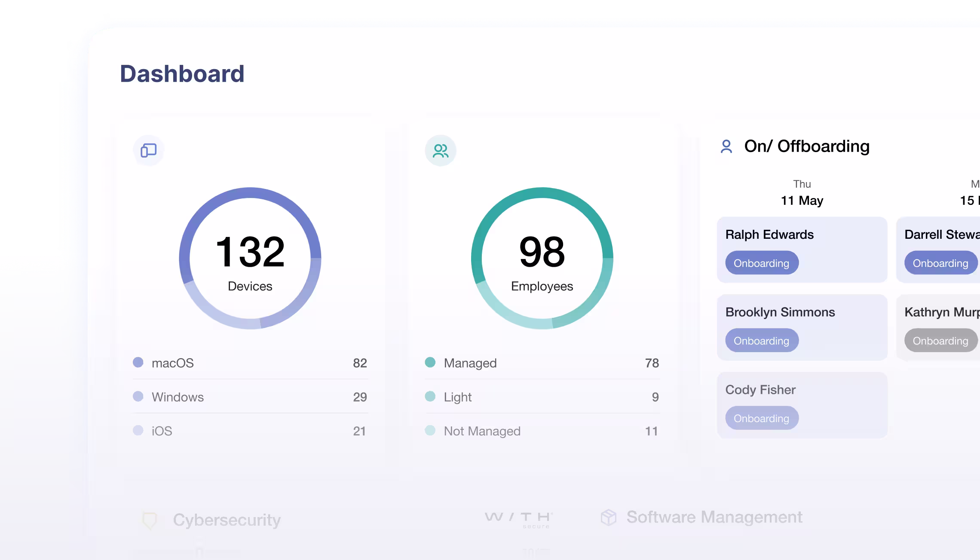This screenshot has height=560, width=980.
Task: Click the Not Managed count 11
Action: pyautogui.click(x=652, y=431)
